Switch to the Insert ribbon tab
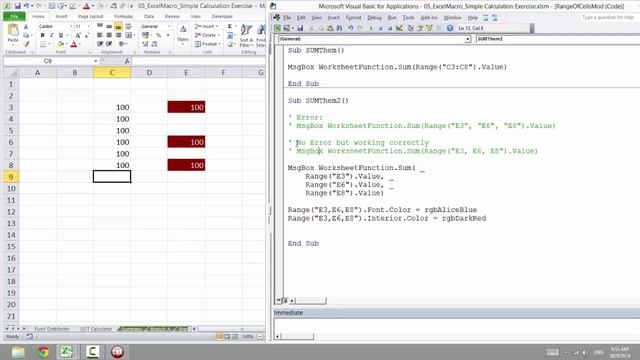 [61, 16]
